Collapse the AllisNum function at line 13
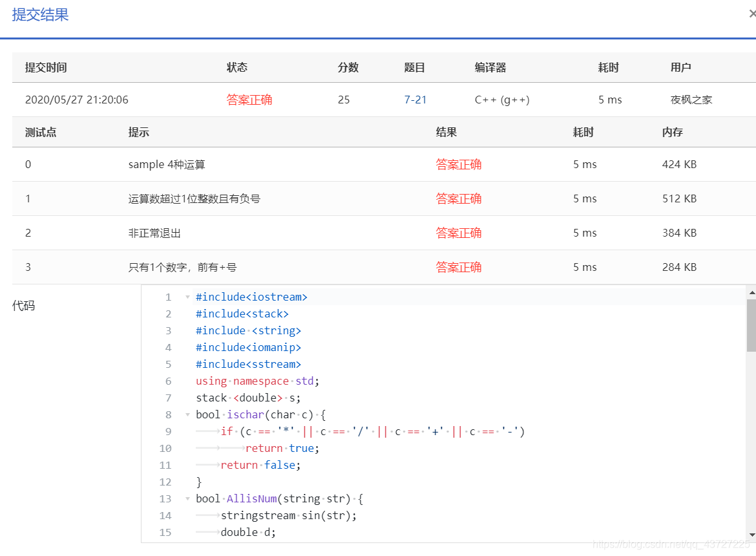 tap(187, 498)
